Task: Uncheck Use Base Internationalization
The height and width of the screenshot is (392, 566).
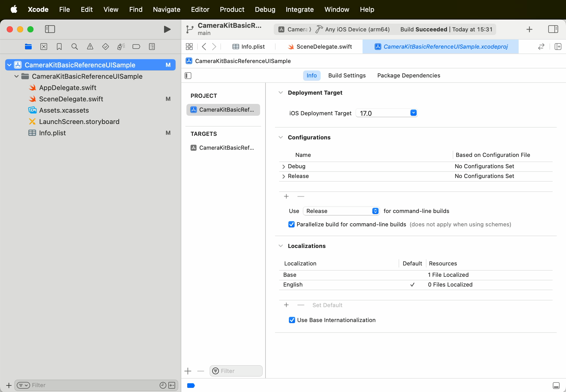Action: [292, 320]
